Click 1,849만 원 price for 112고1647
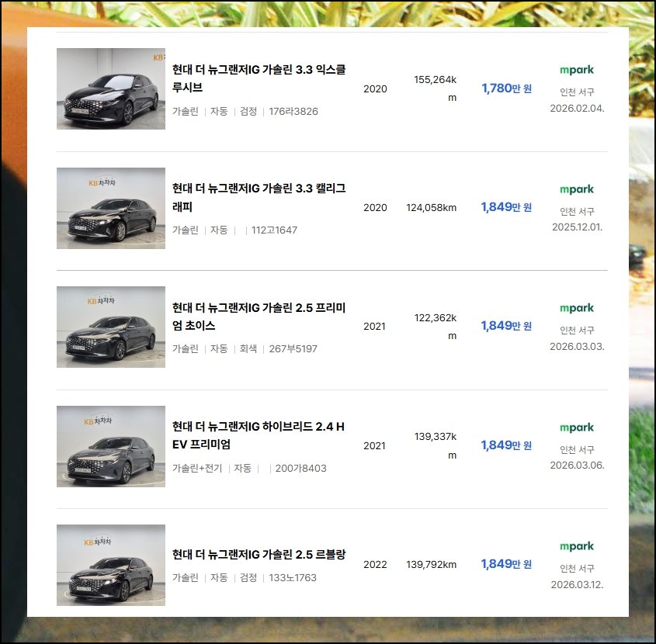Image resolution: width=656 pixels, height=644 pixels. tap(507, 207)
